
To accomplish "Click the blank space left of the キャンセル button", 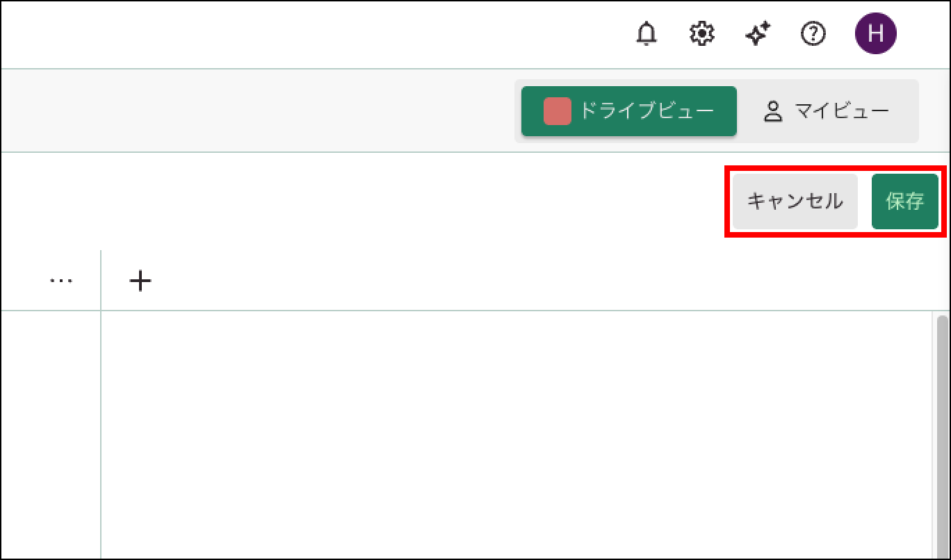I will click(x=361, y=201).
